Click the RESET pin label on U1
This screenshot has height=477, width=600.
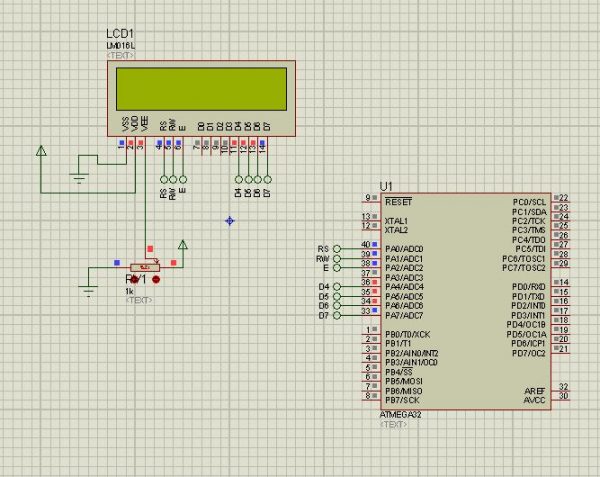coord(398,202)
